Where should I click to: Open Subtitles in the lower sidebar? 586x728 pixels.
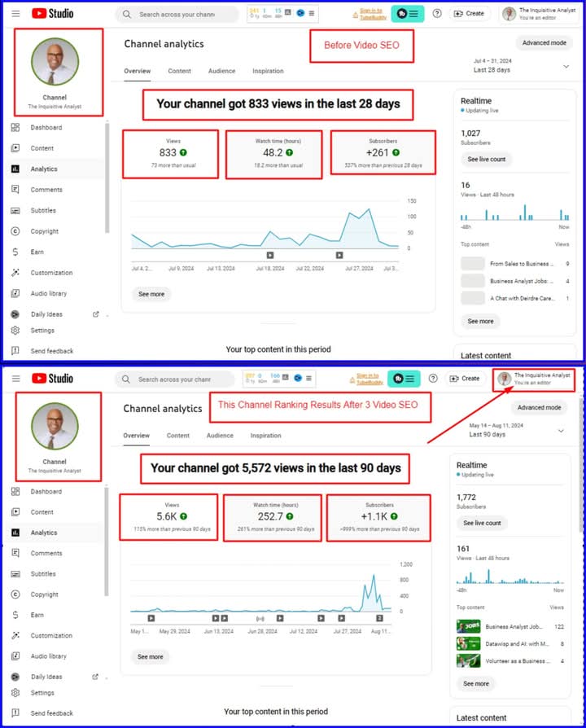[43, 574]
